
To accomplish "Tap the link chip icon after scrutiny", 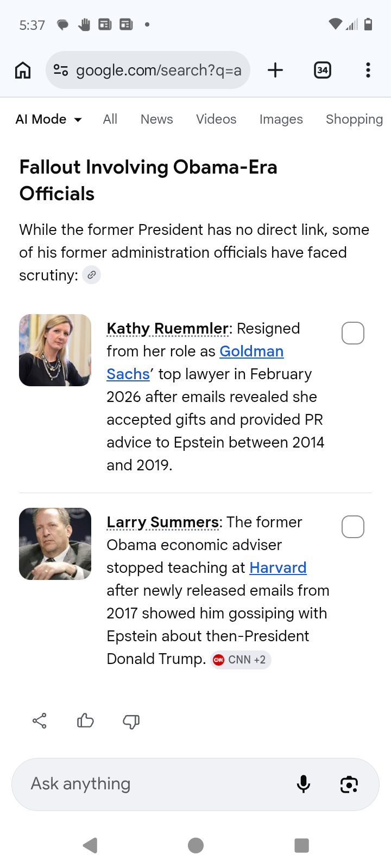I will click(92, 275).
